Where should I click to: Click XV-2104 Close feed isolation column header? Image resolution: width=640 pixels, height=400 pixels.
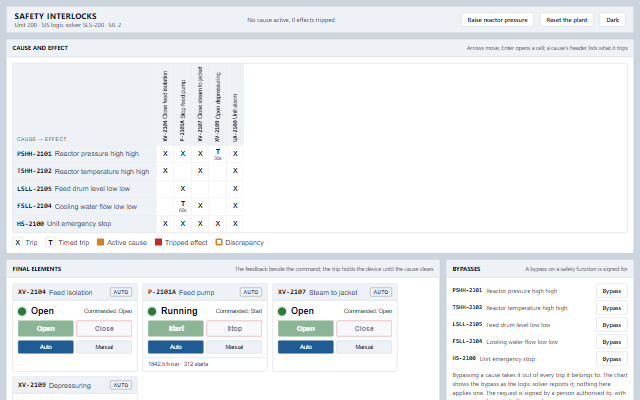165,104
